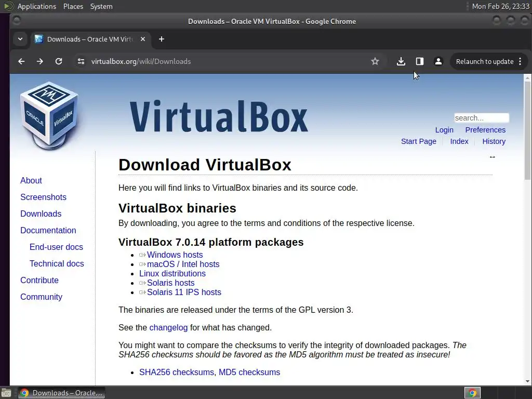Click Downloads – Oracle taskbar window button

point(61,393)
